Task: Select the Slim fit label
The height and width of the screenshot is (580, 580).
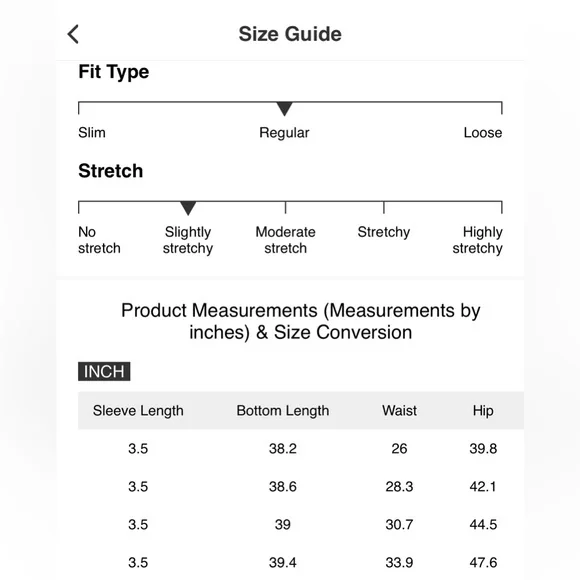Action: coord(92,132)
